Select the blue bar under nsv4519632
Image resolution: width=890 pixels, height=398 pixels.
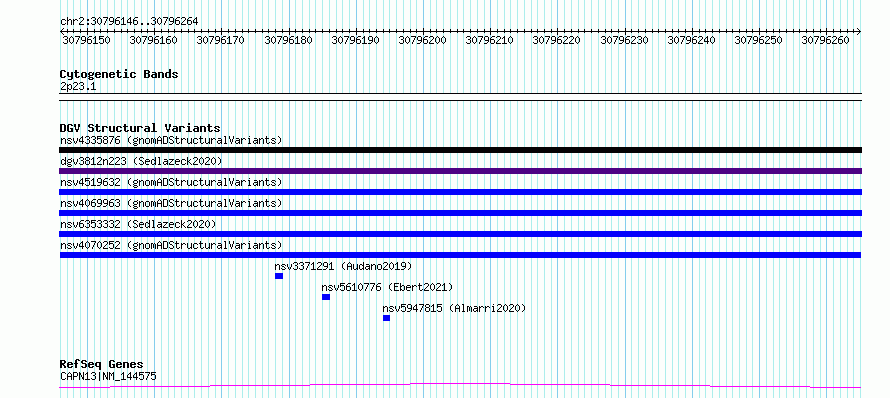point(460,192)
